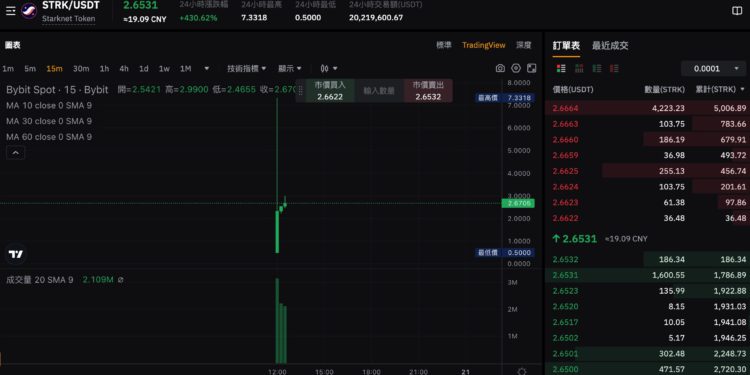Select the candlestick chart type icon
Viewport: 750px width, 375px height.
tap(325, 68)
